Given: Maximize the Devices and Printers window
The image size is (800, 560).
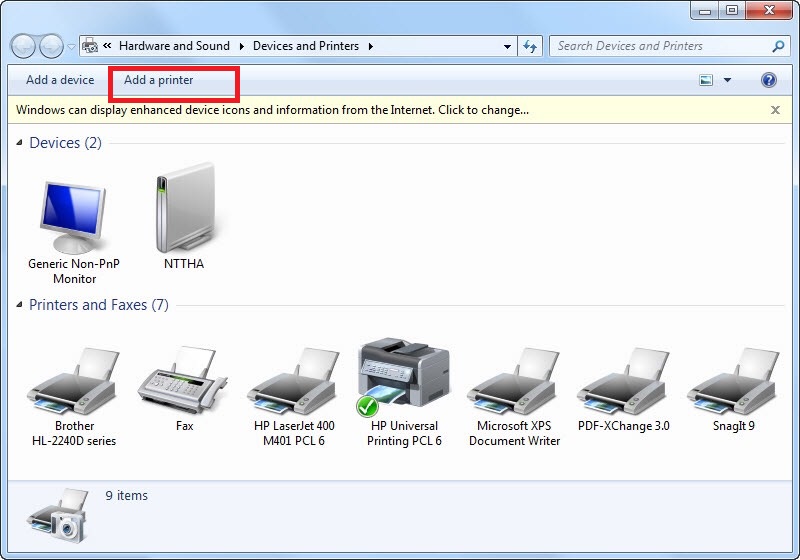Looking at the screenshot, I should (732, 10).
